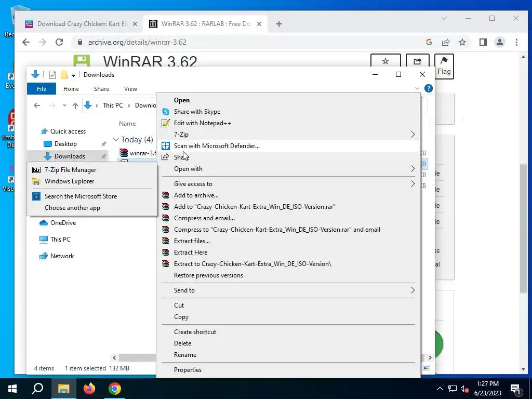Click Share with Skype icon
This screenshot has width=532, height=399.
[x=166, y=112]
